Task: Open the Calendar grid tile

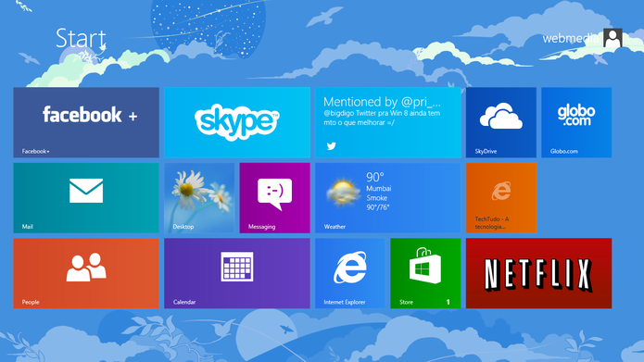Action: (237, 273)
